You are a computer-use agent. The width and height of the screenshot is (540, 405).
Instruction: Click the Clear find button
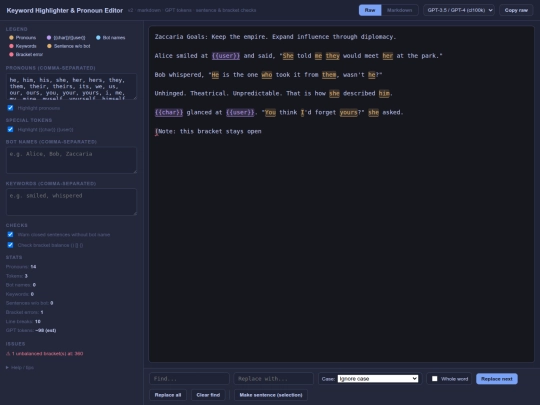[208, 395]
